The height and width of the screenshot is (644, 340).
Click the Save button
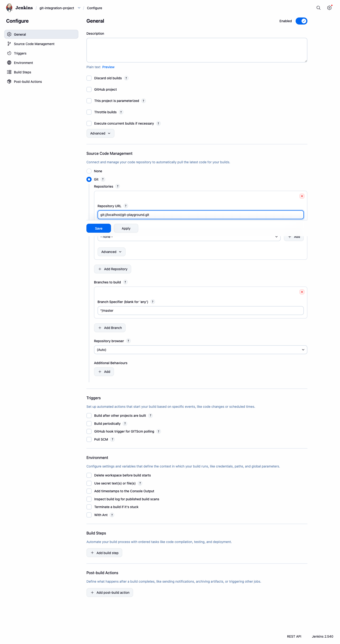click(98, 228)
